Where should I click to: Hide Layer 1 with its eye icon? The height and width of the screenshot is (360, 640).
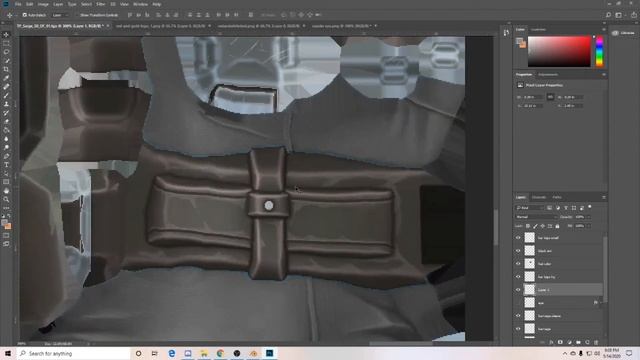tap(518, 290)
